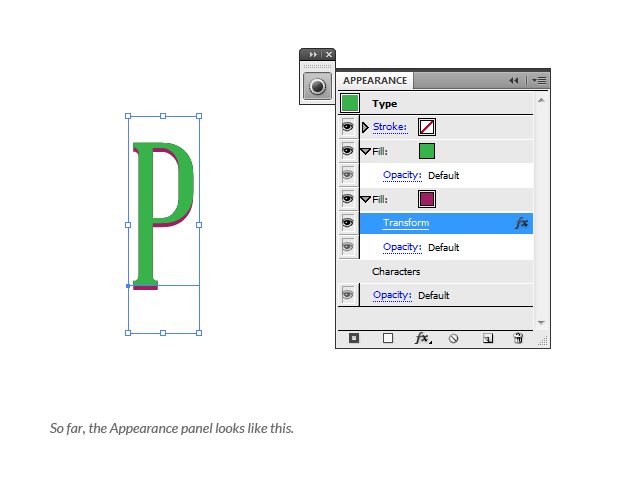Click the top-center selection handle

[163, 116]
